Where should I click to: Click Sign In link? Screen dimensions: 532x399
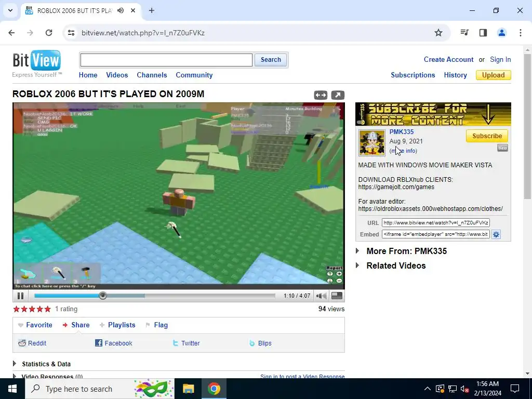pos(500,59)
